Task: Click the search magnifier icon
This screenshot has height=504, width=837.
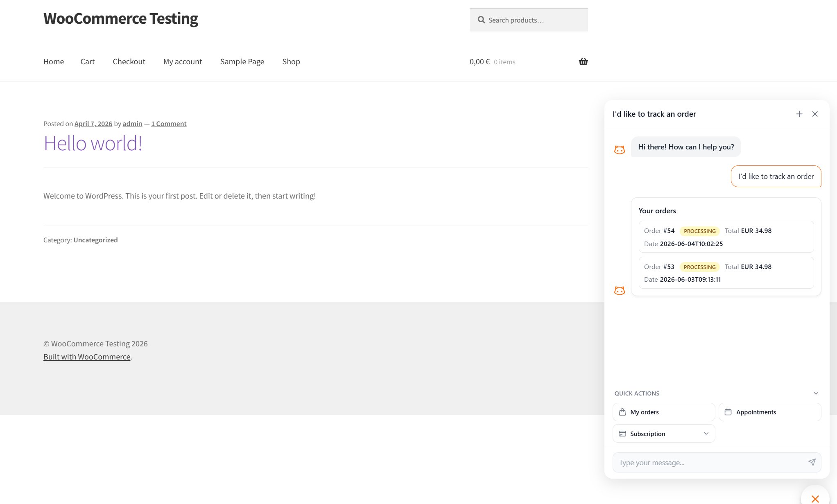Action: click(481, 20)
